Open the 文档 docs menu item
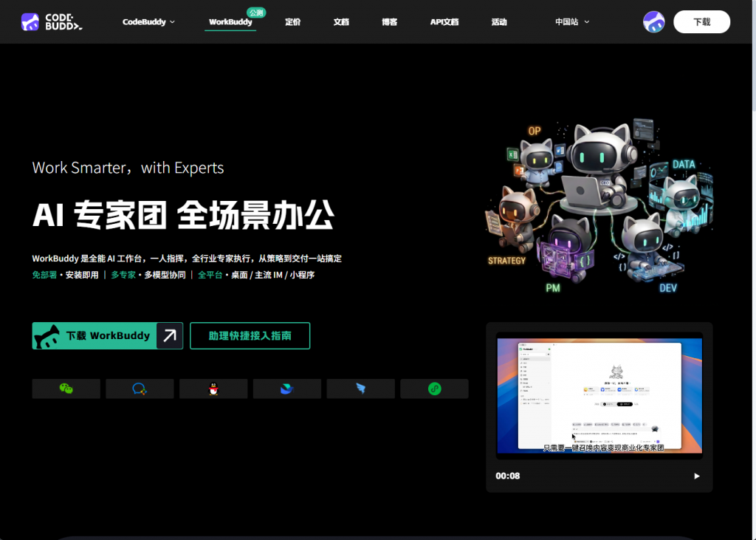The width and height of the screenshot is (756, 540). 341,21
